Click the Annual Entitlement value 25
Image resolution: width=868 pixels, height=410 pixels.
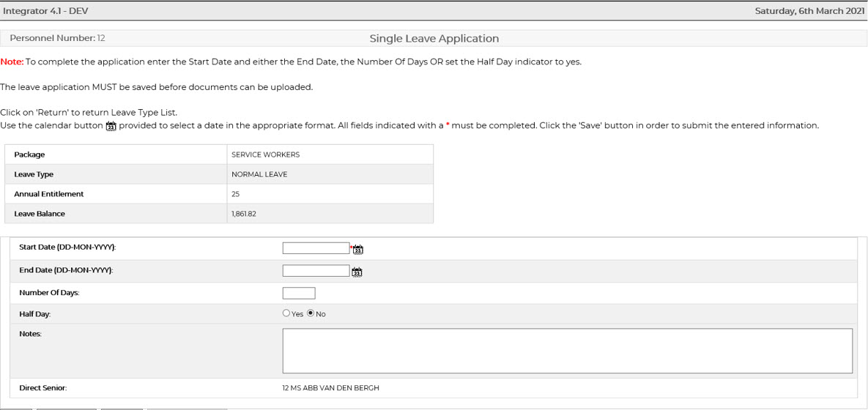coord(235,194)
